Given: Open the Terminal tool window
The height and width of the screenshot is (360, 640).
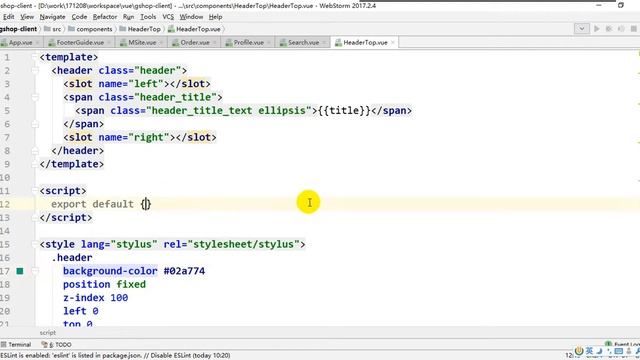Looking at the screenshot, I should tap(16, 344).
